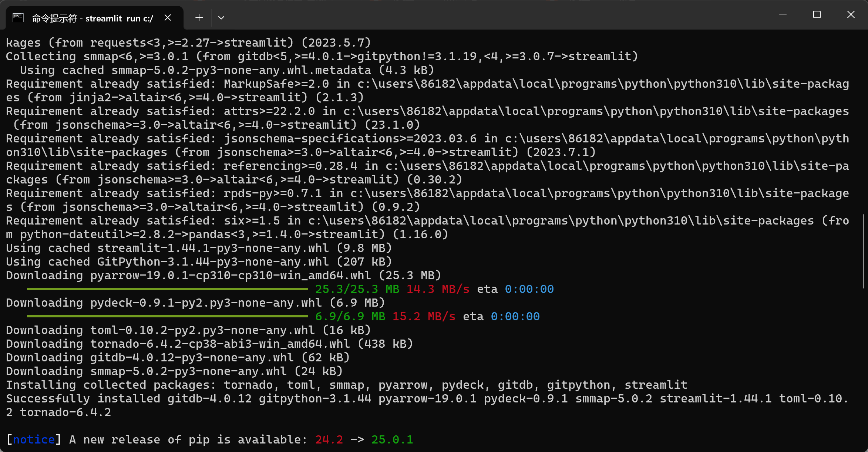Minimize the terminal window
Screen dimensions: 868x452
pyautogui.click(x=783, y=14)
